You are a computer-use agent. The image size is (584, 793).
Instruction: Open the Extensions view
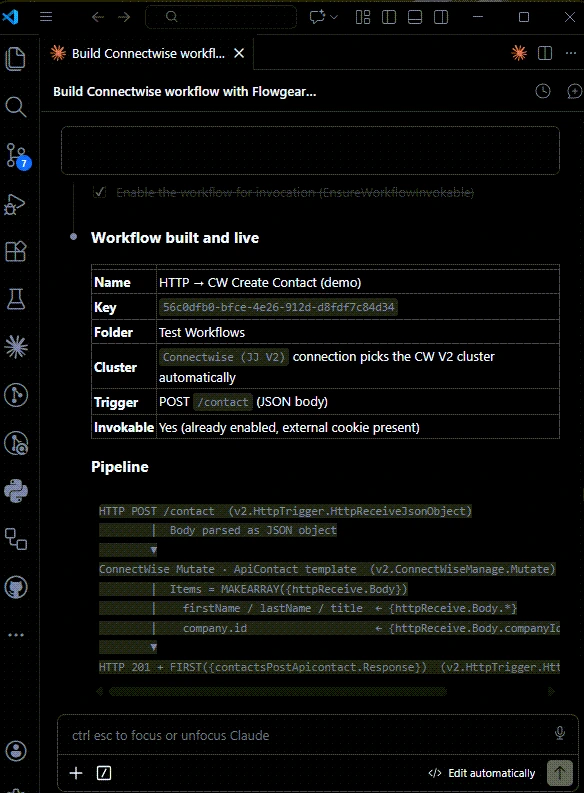(x=15, y=251)
